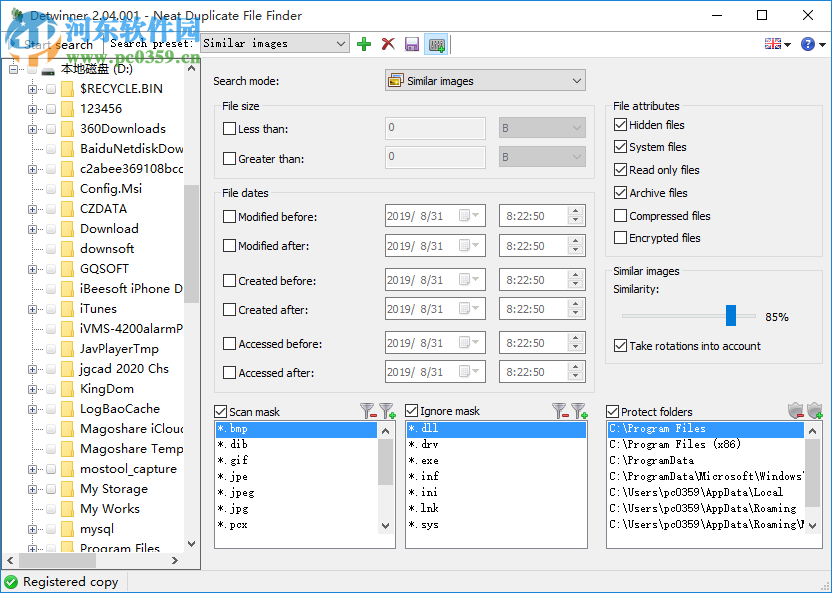Save the search preset with floppy icon
Viewport: 832px width, 593px height.
tap(412, 44)
